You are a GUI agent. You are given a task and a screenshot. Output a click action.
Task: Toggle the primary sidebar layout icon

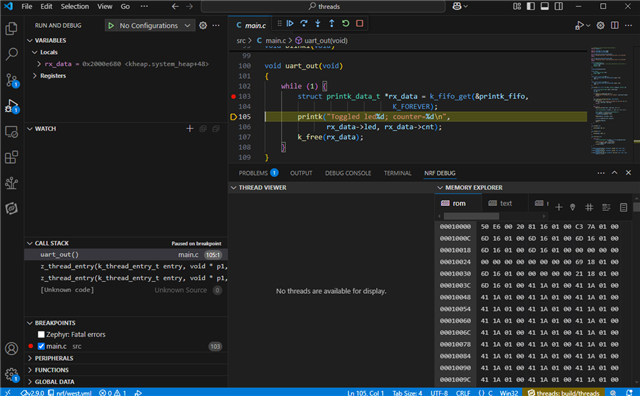tap(531, 6)
